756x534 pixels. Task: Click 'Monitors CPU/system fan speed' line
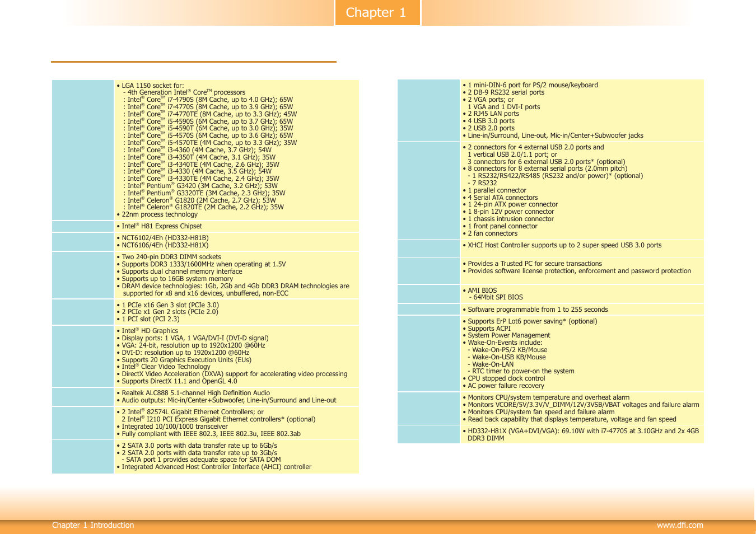(539, 412)
